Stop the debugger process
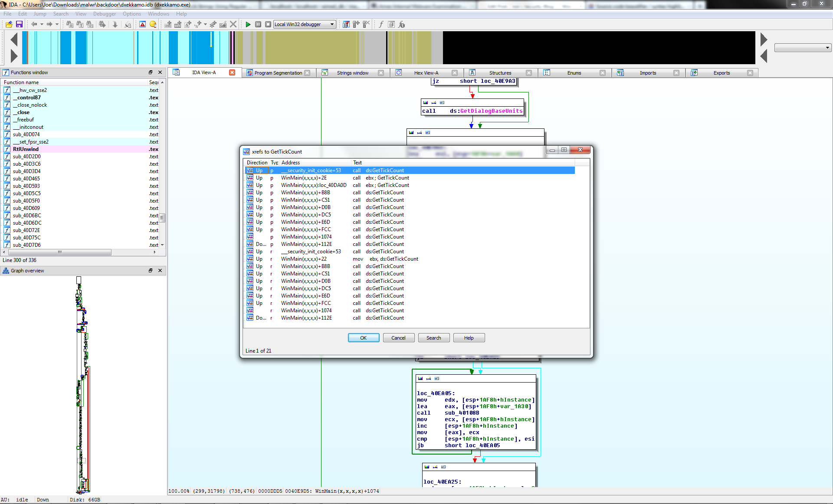 (x=268, y=24)
